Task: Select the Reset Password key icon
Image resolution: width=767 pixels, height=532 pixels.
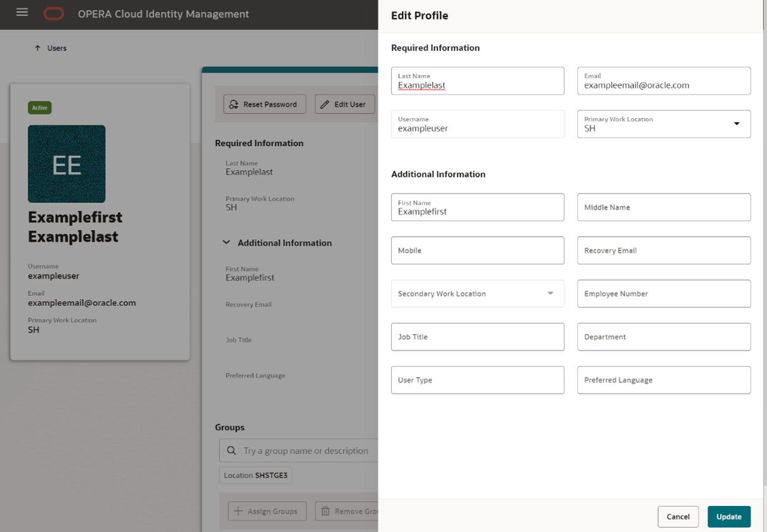Action: click(234, 103)
